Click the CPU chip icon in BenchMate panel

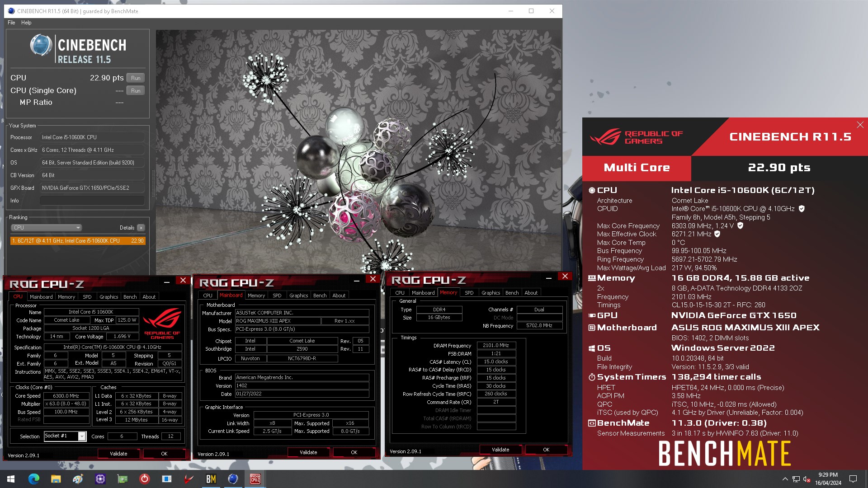[x=592, y=191]
